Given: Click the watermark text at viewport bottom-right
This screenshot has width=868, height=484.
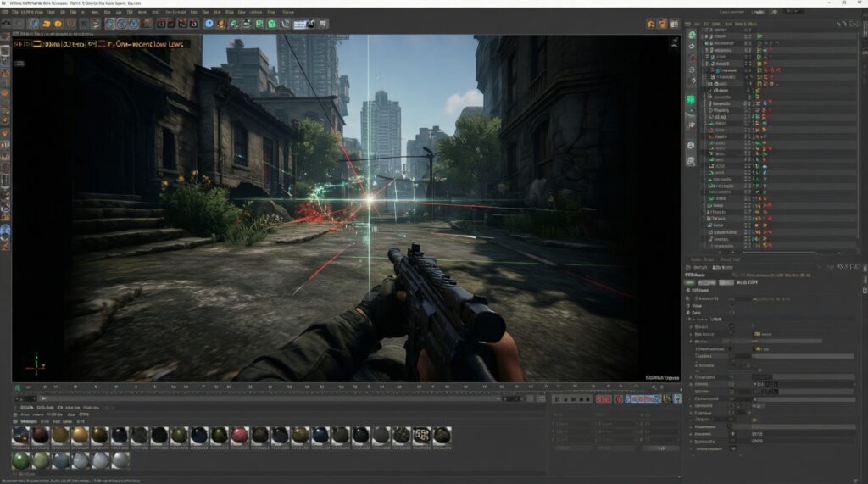Looking at the screenshot, I should point(660,376).
